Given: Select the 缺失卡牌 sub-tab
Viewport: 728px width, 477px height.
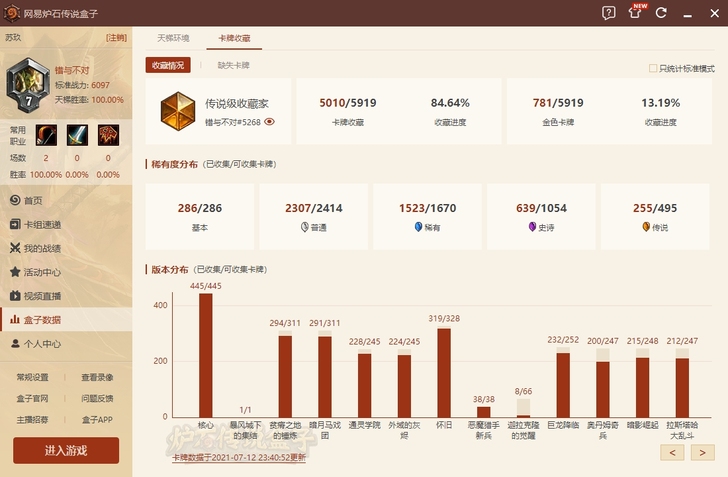Looking at the screenshot, I should tap(234, 65).
